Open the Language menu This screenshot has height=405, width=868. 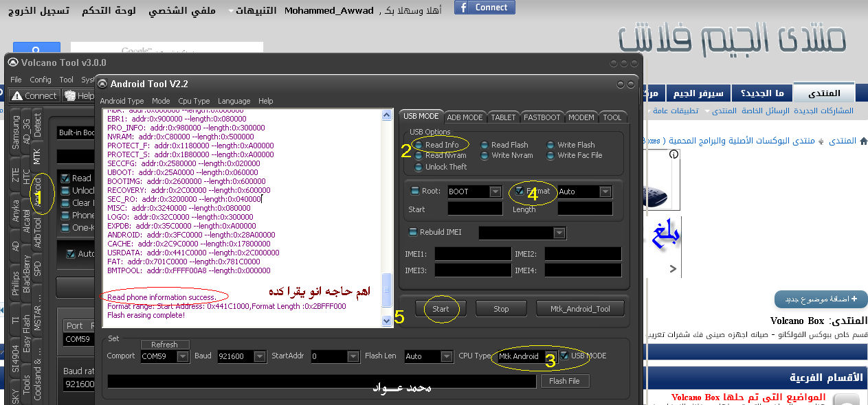(234, 101)
